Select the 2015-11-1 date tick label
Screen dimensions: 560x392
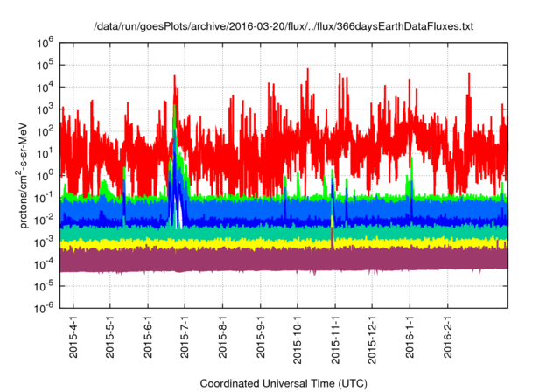(x=335, y=337)
